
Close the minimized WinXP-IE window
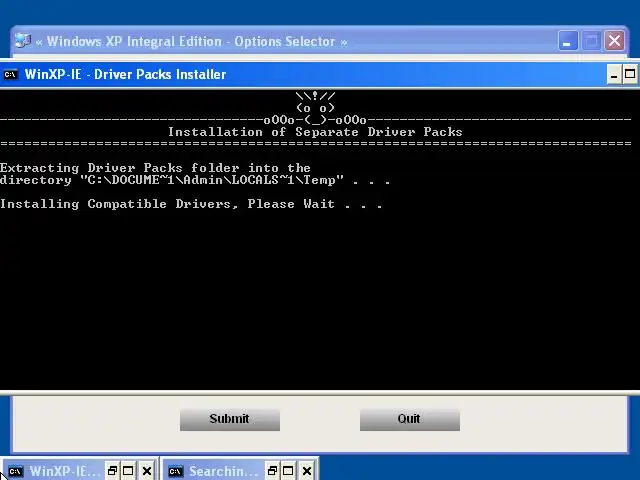pos(147,471)
